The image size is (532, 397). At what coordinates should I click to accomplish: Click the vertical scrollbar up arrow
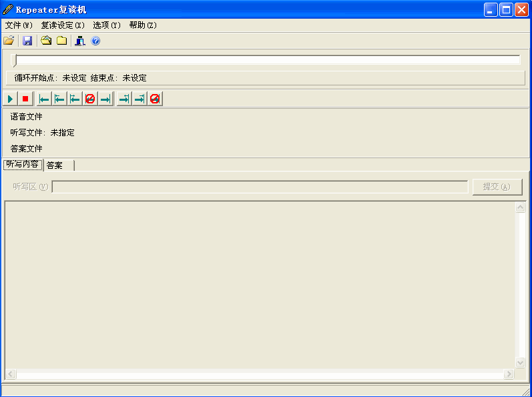click(520, 207)
